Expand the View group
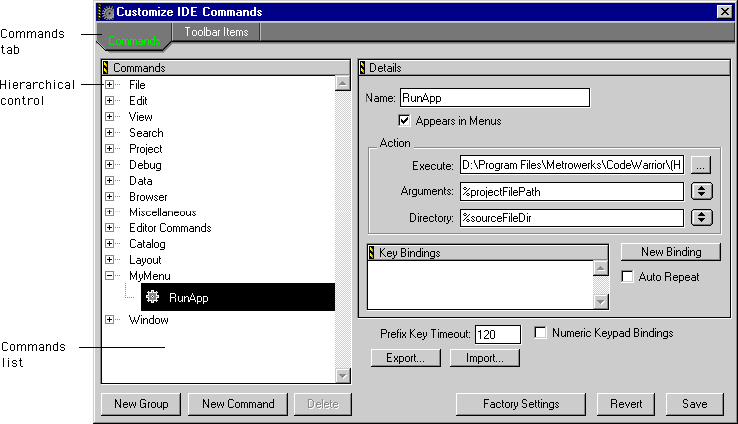The width and height of the screenshot is (738, 424). [109, 117]
